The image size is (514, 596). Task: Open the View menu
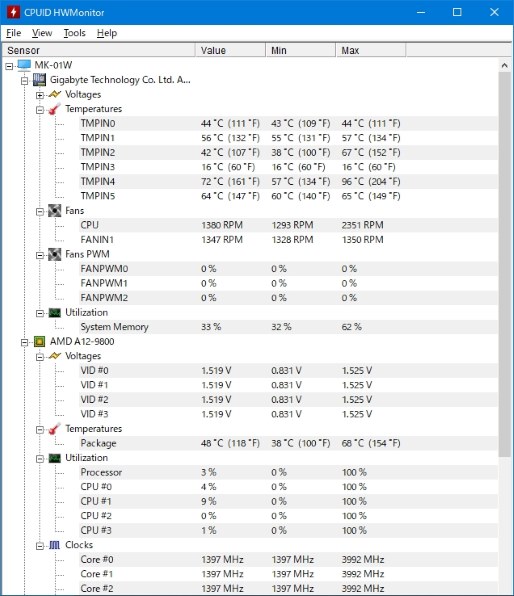(42, 33)
